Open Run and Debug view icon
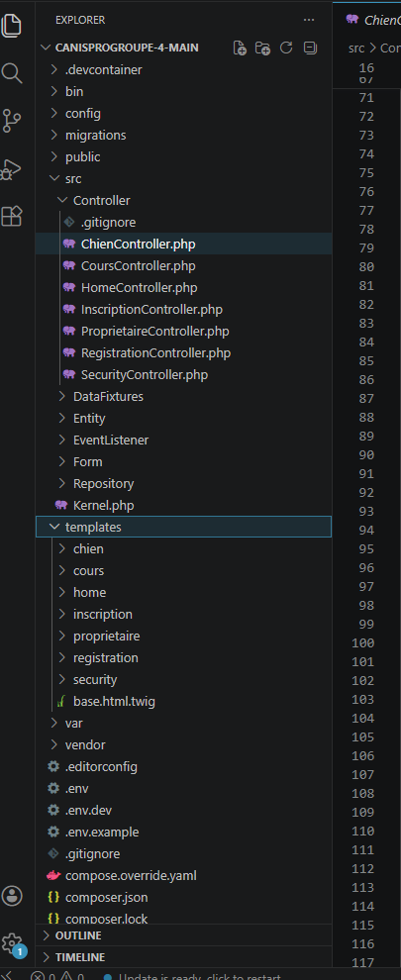Viewport: 401px width, 980px height. coord(12,168)
